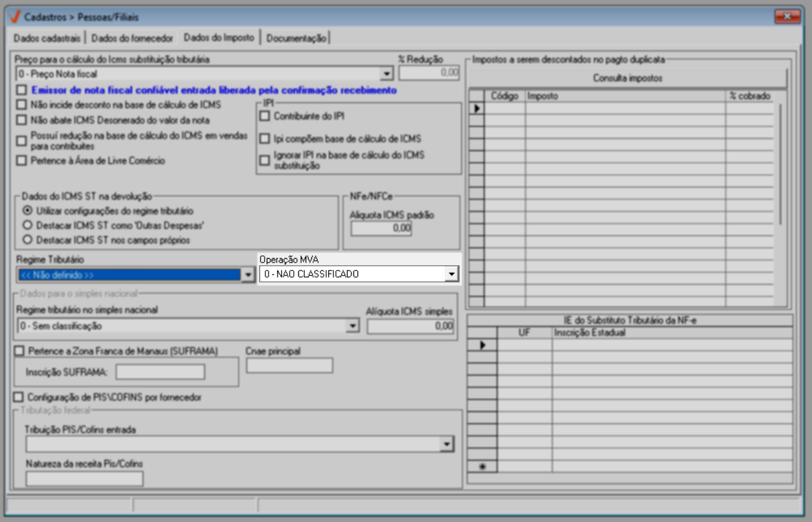Viewport: 812px width, 522px height.
Task: Switch to the Dados cadastrais tab
Action: [49, 38]
